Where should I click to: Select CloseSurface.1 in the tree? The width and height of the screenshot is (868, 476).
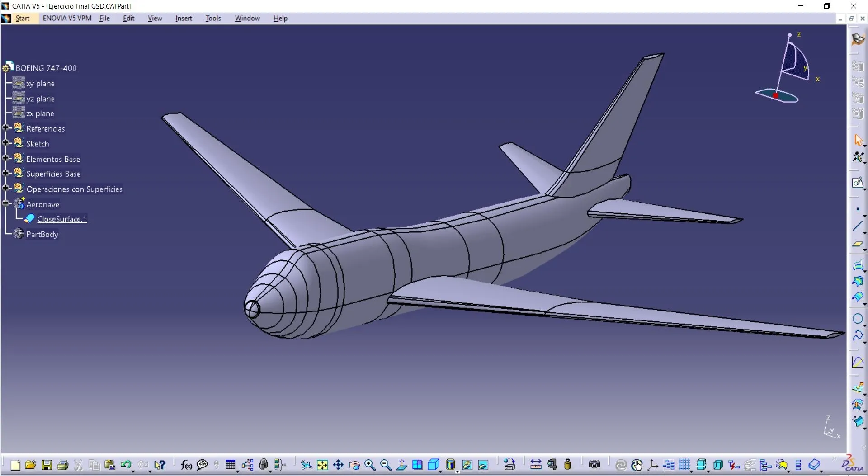click(x=62, y=219)
